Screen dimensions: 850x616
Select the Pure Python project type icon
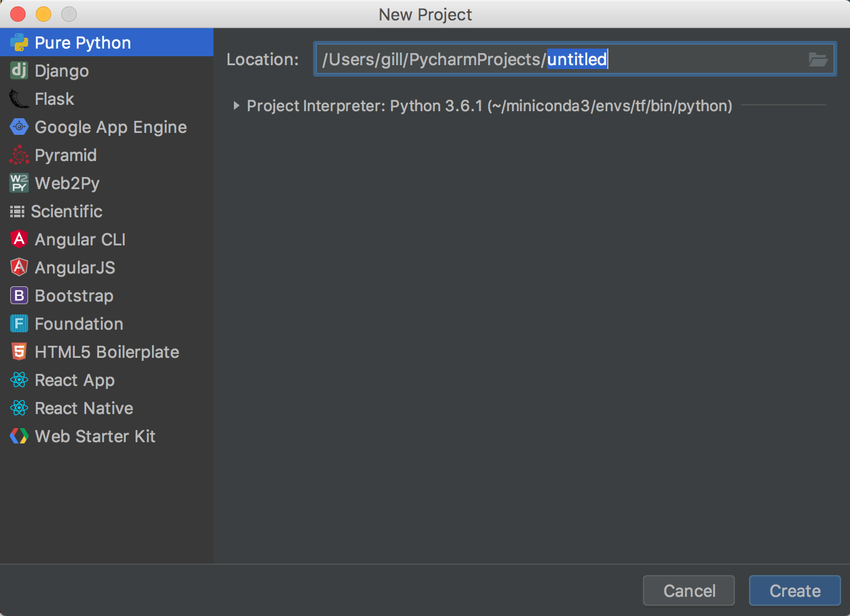(x=19, y=42)
